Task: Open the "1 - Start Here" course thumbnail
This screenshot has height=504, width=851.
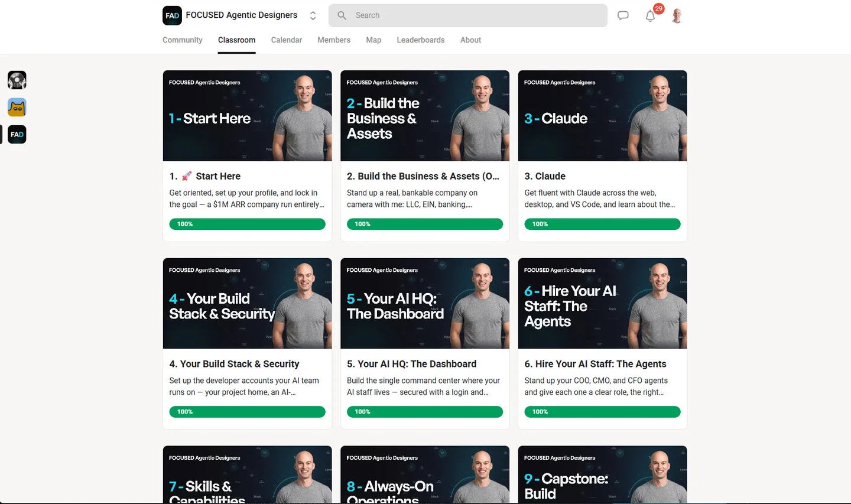Action: 248,116
